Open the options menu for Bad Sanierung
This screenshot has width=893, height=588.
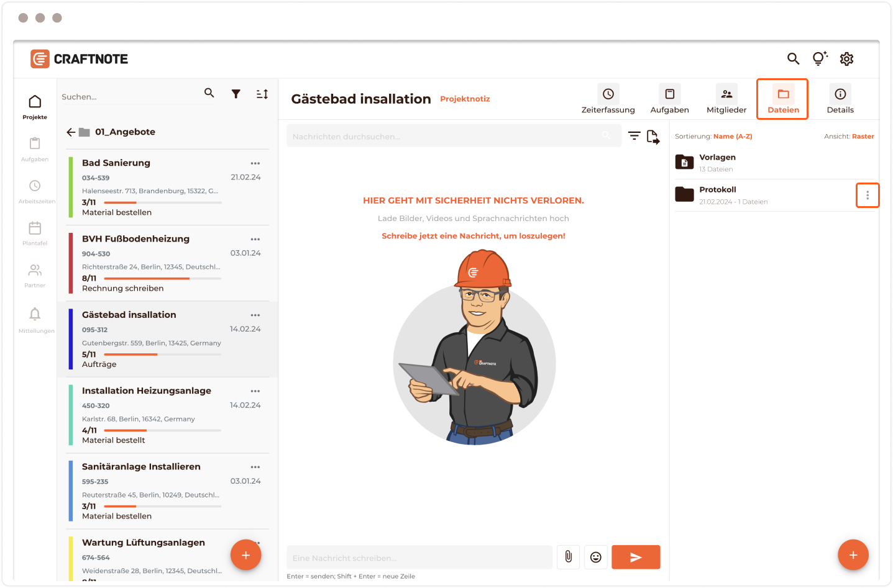click(x=255, y=163)
